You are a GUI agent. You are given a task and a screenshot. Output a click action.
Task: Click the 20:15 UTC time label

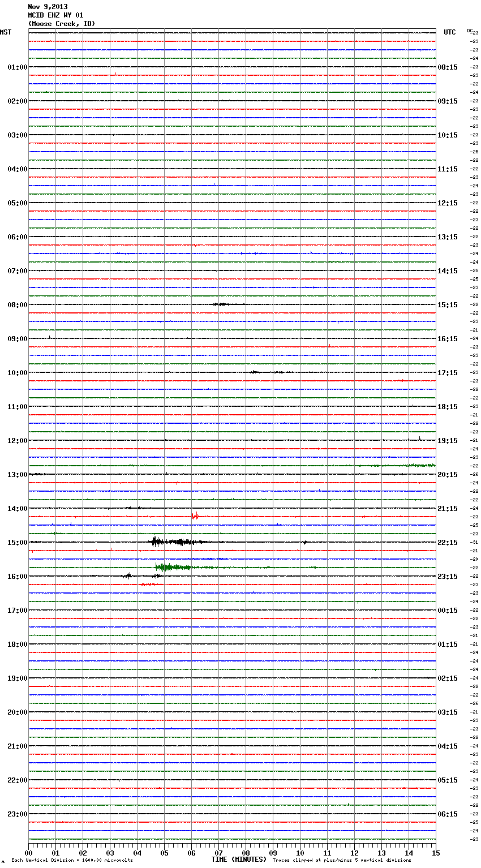pos(448,475)
